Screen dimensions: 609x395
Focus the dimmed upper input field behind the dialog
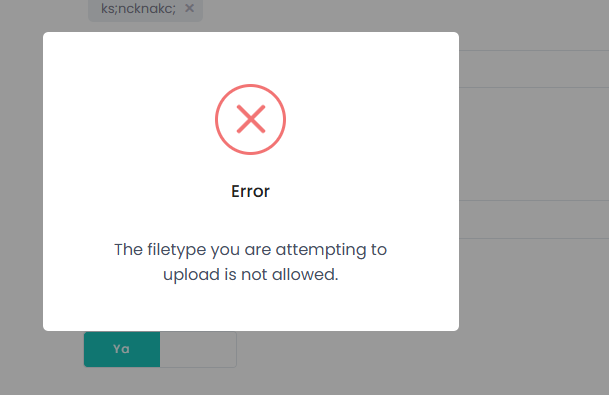click(x=534, y=69)
